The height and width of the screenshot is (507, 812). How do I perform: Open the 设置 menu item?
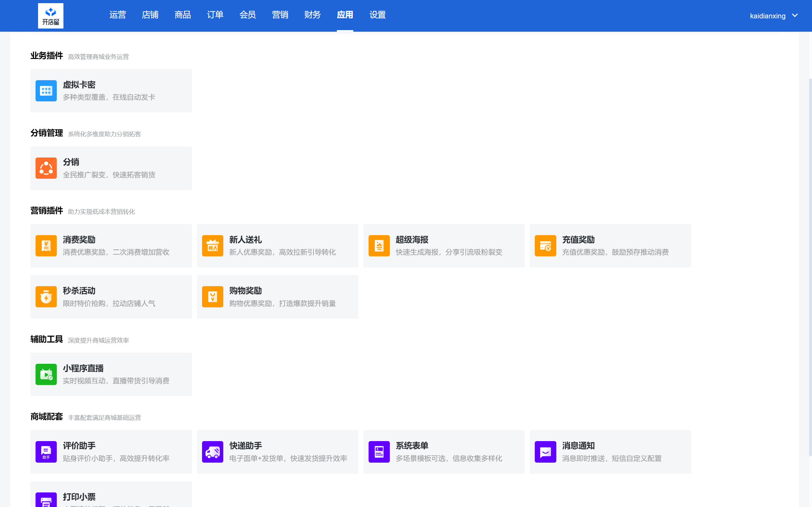coord(377,15)
